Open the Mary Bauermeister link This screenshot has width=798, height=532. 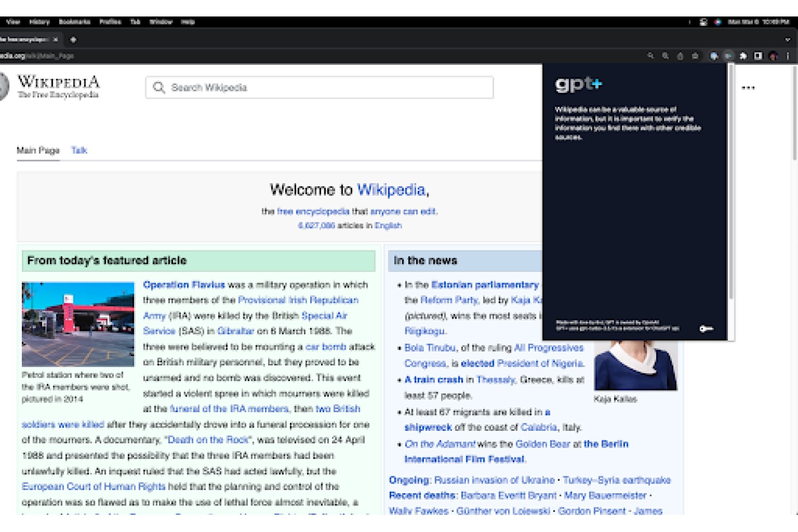[x=605, y=496]
